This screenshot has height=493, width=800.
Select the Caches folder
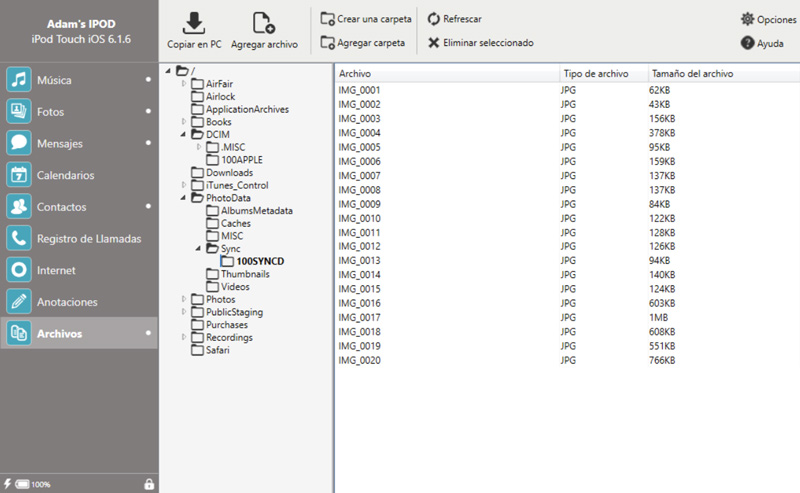[235, 223]
